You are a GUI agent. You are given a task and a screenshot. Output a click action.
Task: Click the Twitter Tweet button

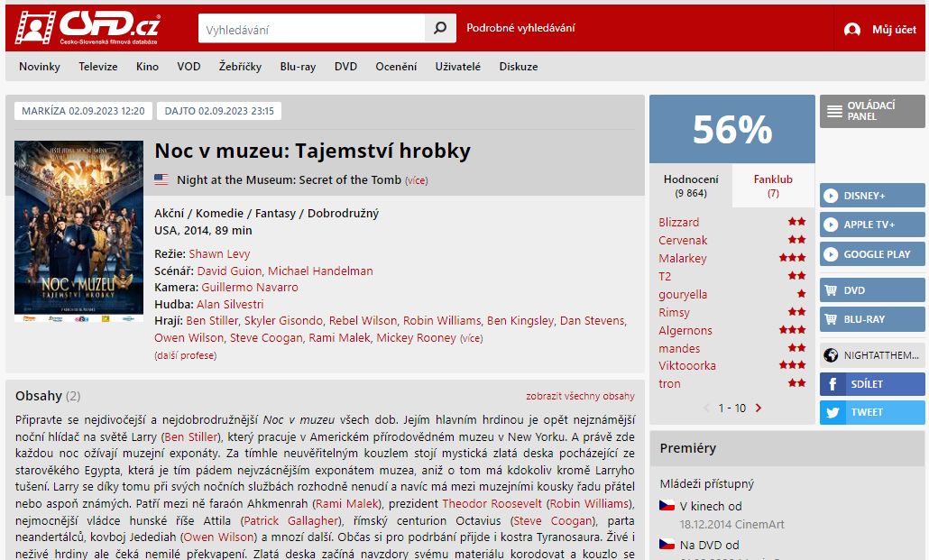coord(872,412)
